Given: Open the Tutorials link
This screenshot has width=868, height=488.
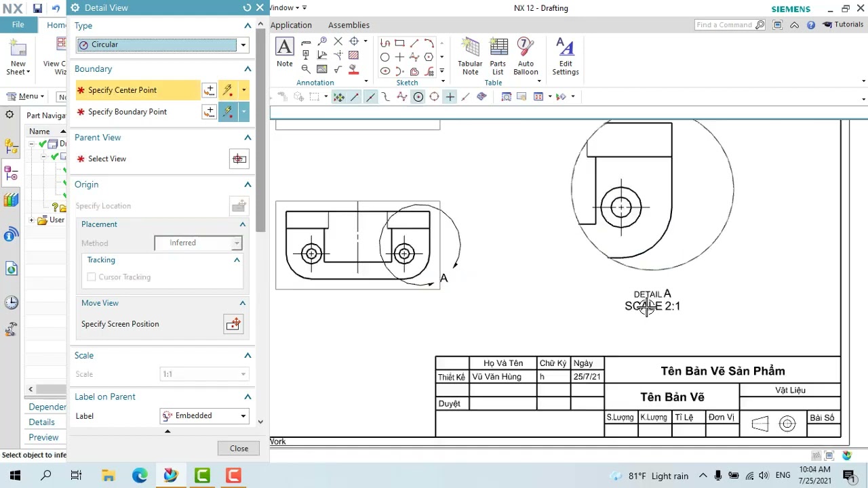Looking at the screenshot, I should (x=843, y=24).
